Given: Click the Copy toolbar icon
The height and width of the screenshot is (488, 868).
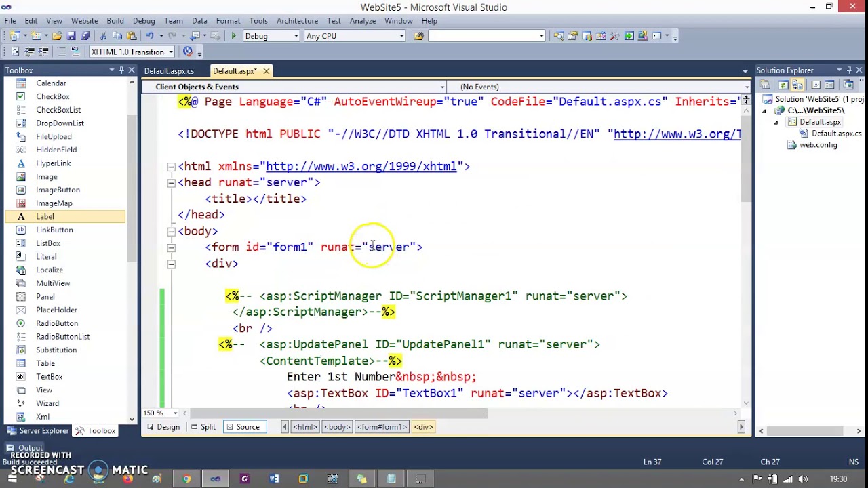Looking at the screenshot, I should pyautogui.click(x=117, y=36).
